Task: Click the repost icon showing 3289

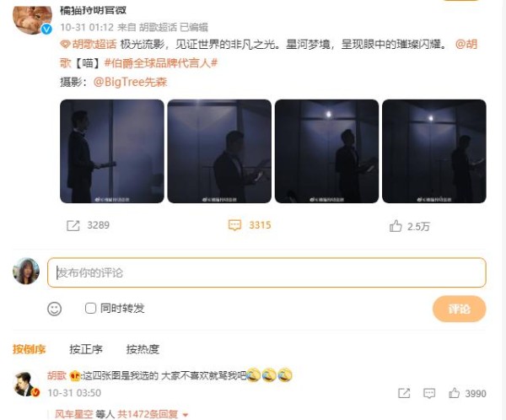Action: (x=73, y=225)
